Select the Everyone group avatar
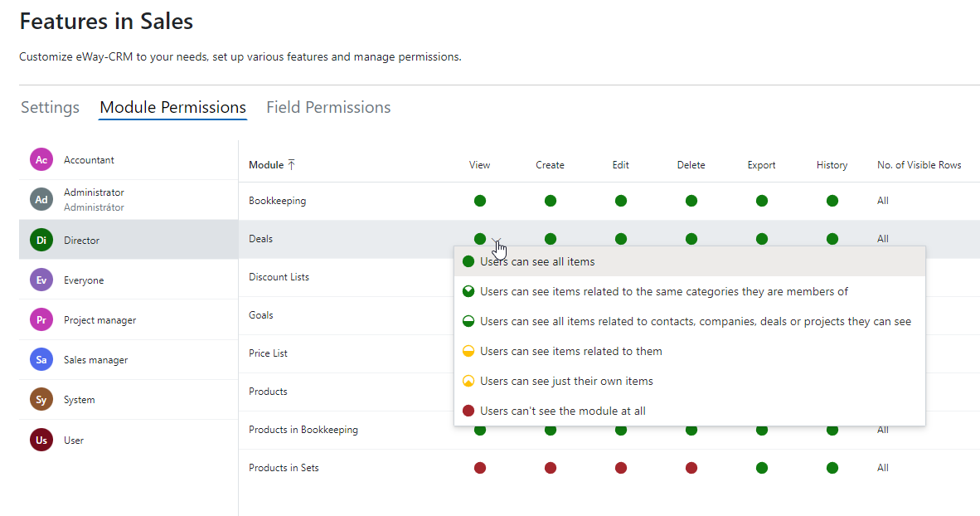The image size is (980, 516). [x=41, y=280]
